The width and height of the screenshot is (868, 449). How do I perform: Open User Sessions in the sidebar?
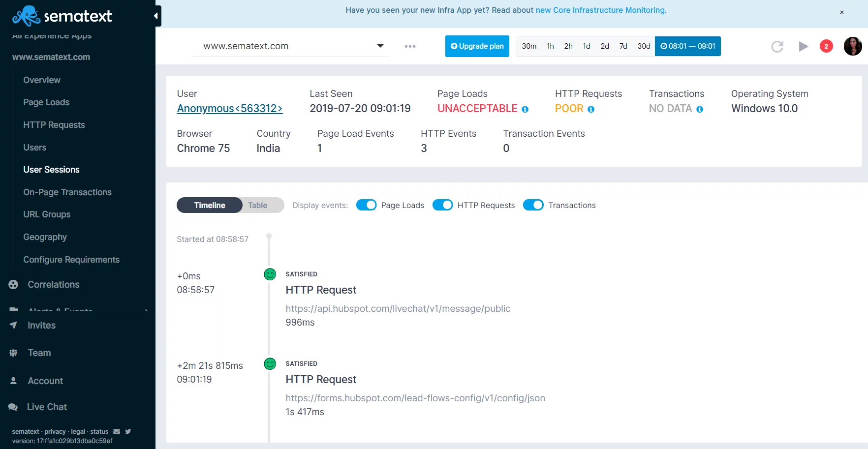51,170
